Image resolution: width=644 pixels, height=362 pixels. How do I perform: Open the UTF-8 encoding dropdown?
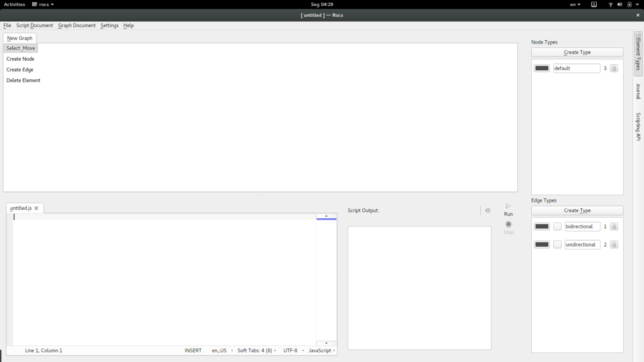[293, 351]
